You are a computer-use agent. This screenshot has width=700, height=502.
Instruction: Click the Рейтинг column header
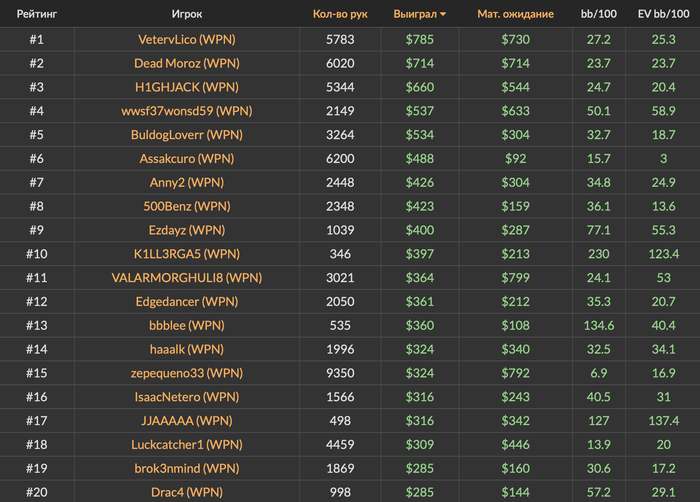click(x=37, y=14)
